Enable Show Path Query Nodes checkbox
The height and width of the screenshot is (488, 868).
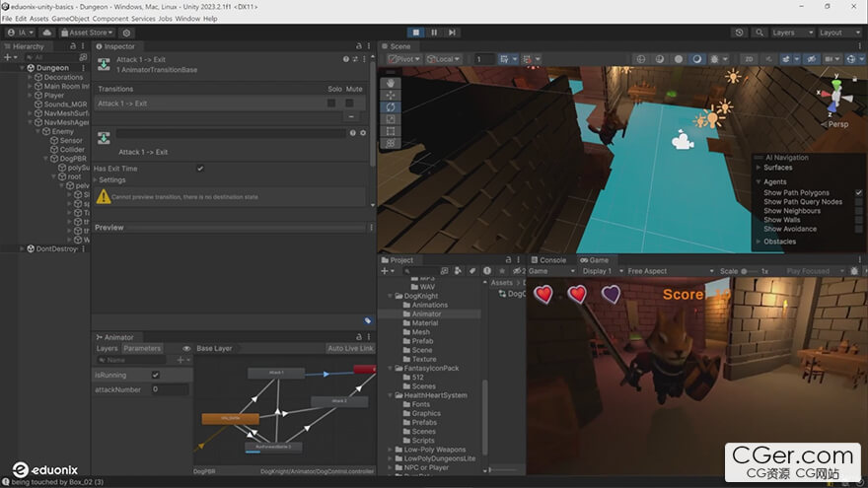click(858, 202)
